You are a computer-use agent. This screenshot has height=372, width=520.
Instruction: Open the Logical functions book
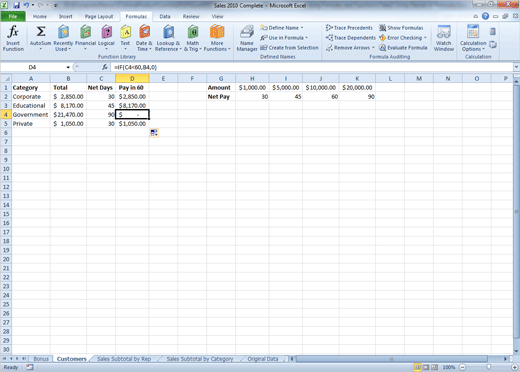point(106,38)
